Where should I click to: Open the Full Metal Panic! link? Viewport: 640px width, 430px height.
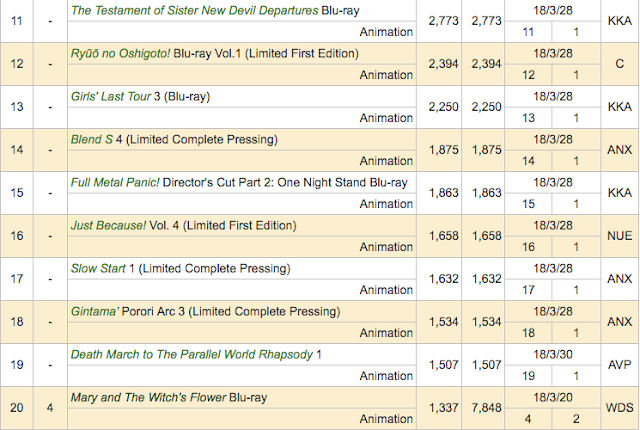pos(115,182)
